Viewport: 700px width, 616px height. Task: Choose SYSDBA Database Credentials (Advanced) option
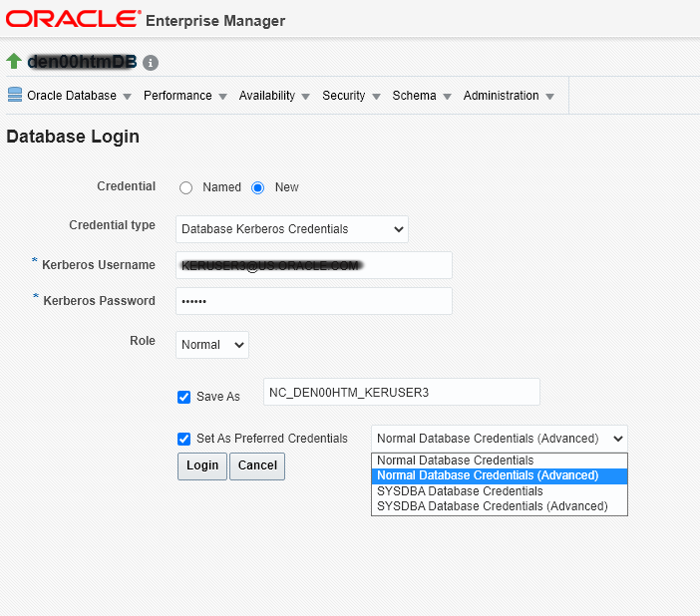point(500,506)
